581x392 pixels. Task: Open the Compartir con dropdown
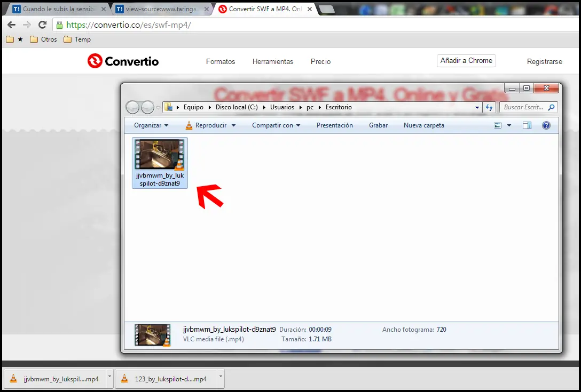[276, 125]
